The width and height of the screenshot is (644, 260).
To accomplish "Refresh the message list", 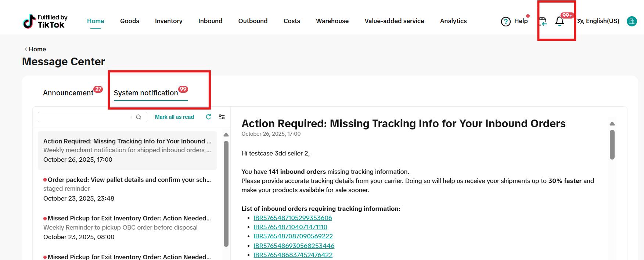I will click(208, 117).
